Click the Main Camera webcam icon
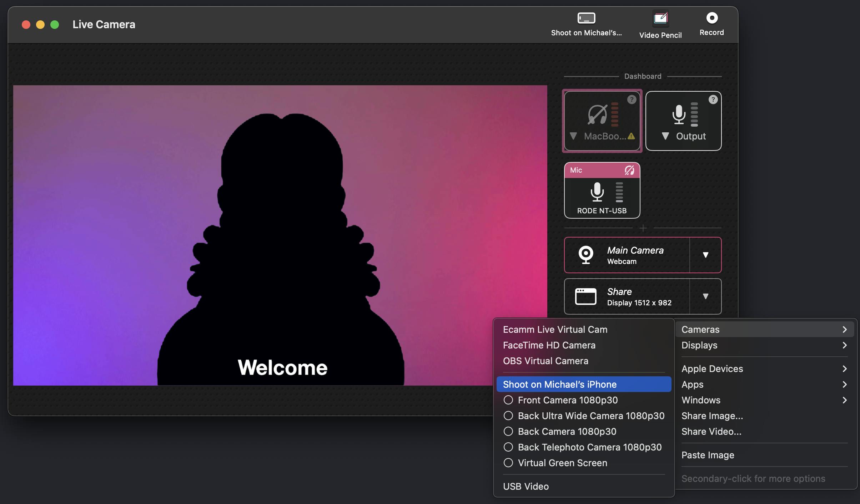This screenshot has height=504, width=860. (x=585, y=254)
